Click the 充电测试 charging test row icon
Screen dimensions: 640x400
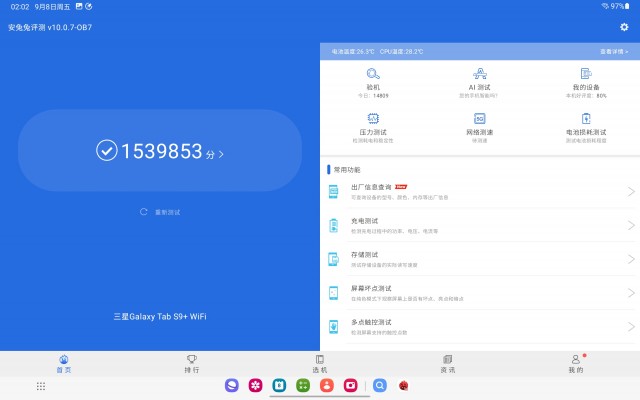point(333,225)
